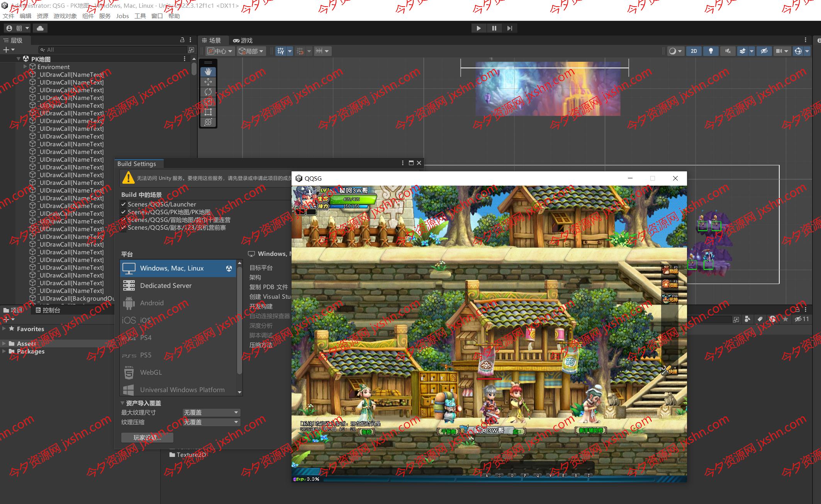Viewport: 821px width, 504px height.
Task: Select the Rect transform tool
Action: tap(208, 112)
